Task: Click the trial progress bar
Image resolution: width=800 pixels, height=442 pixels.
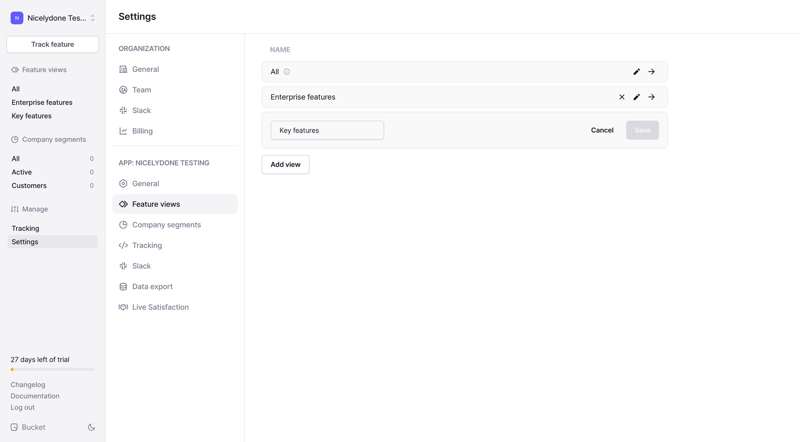Action: [53, 370]
